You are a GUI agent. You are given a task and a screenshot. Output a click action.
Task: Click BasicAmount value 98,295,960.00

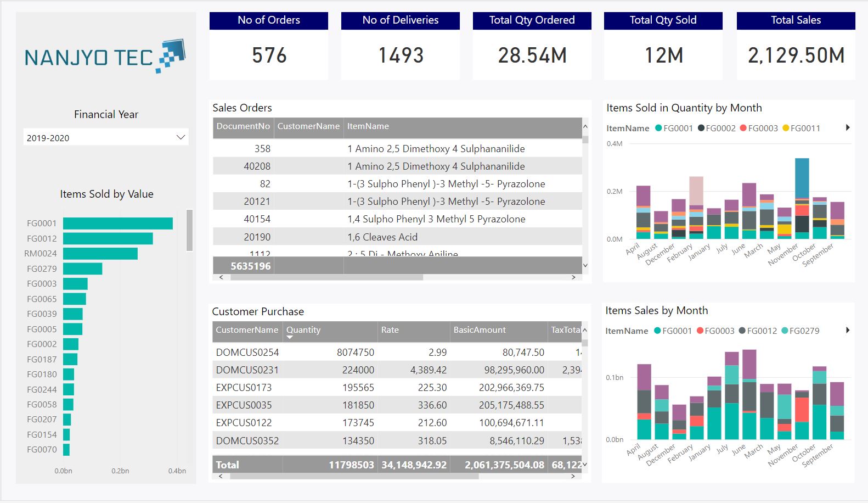click(514, 370)
